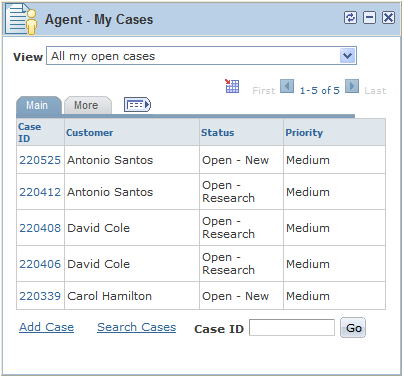Click the First page link
The height and width of the screenshot is (378, 404).
point(264,91)
